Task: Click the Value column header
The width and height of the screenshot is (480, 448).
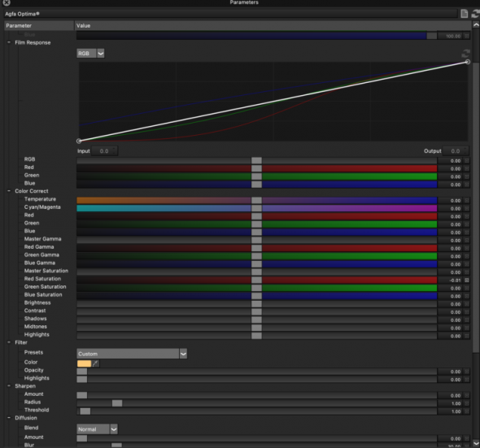Action: pos(273,25)
